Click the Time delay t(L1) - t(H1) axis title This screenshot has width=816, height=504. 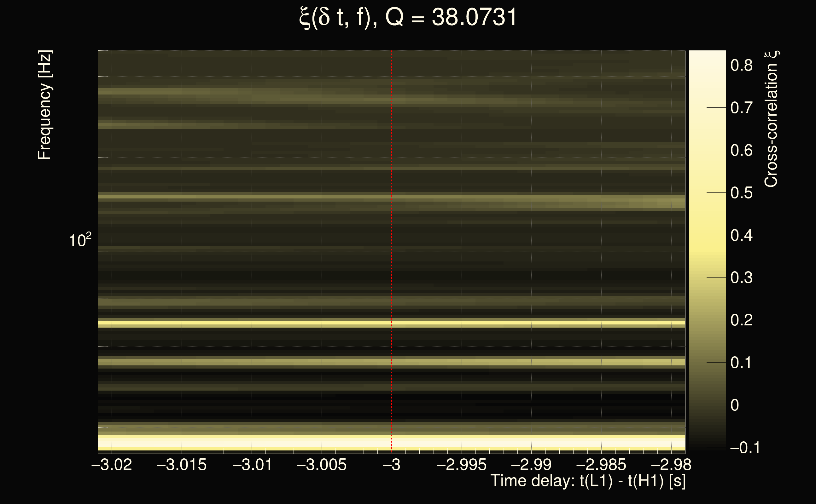coord(588,481)
